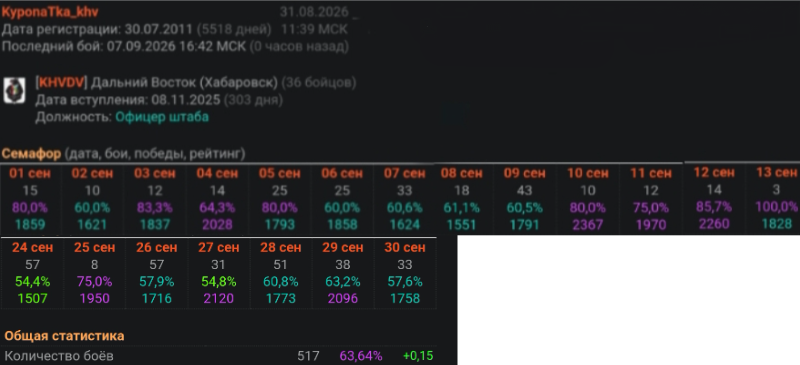Select the 07 сен date cell
The width and height of the screenshot is (800, 365).
(405, 173)
